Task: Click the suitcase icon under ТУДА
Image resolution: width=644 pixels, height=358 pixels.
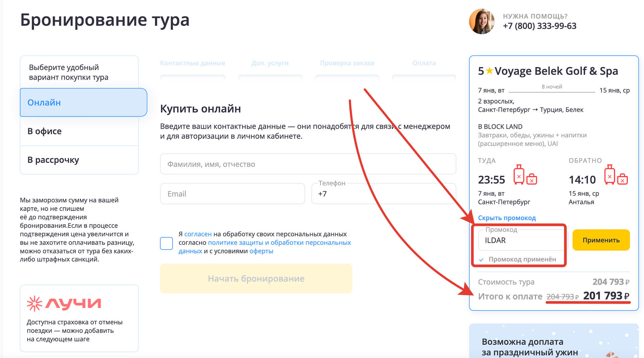Action: point(519,175)
